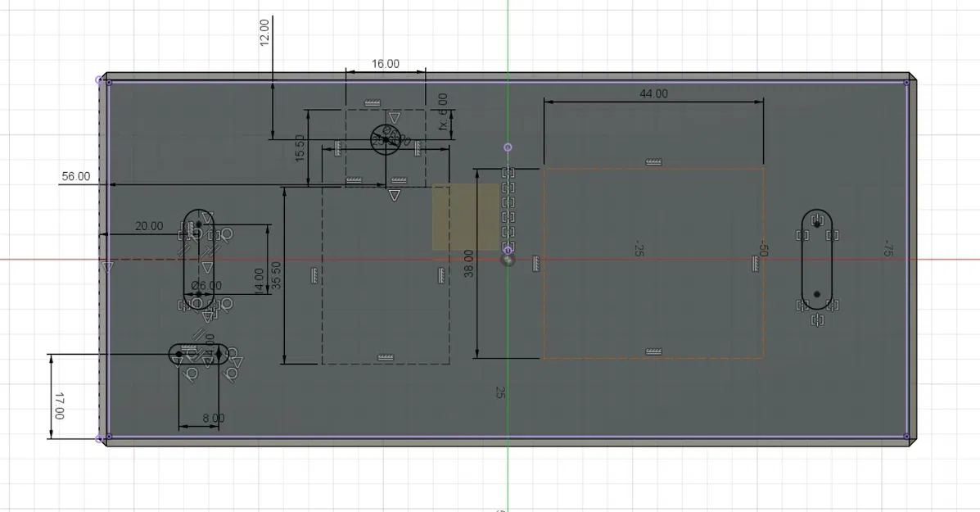Click midpoint triangle above the top circle

pyautogui.click(x=395, y=118)
